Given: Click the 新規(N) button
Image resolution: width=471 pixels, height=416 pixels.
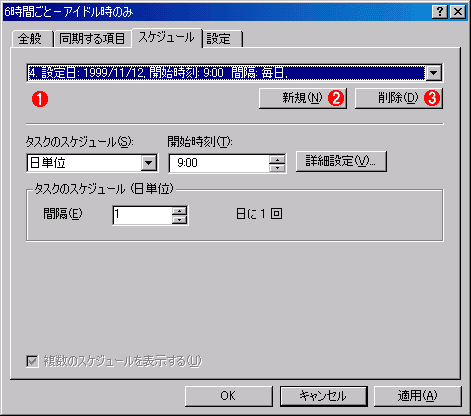Looking at the screenshot, I should [303, 98].
